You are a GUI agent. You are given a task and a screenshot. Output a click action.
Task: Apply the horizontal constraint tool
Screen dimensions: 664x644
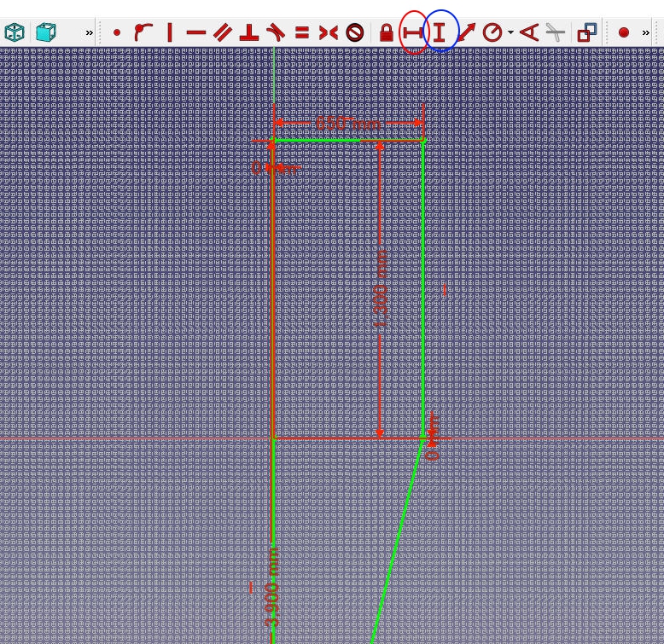click(x=196, y=32)
